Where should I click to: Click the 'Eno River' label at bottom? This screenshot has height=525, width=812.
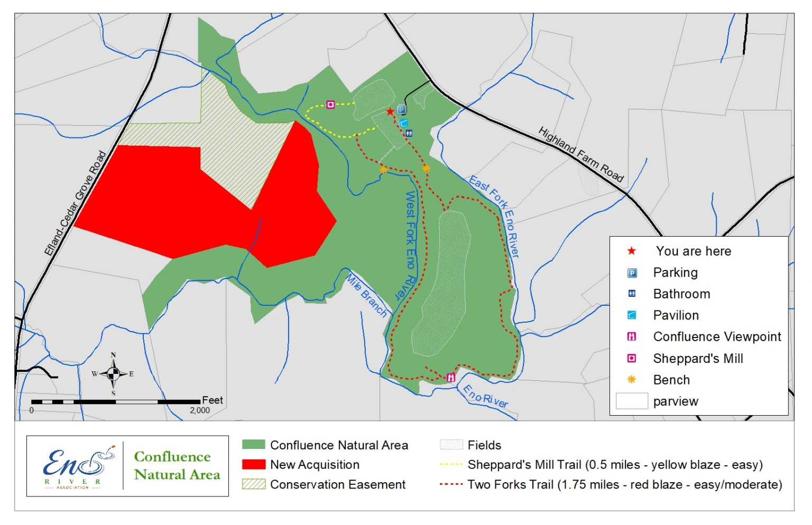486,396
